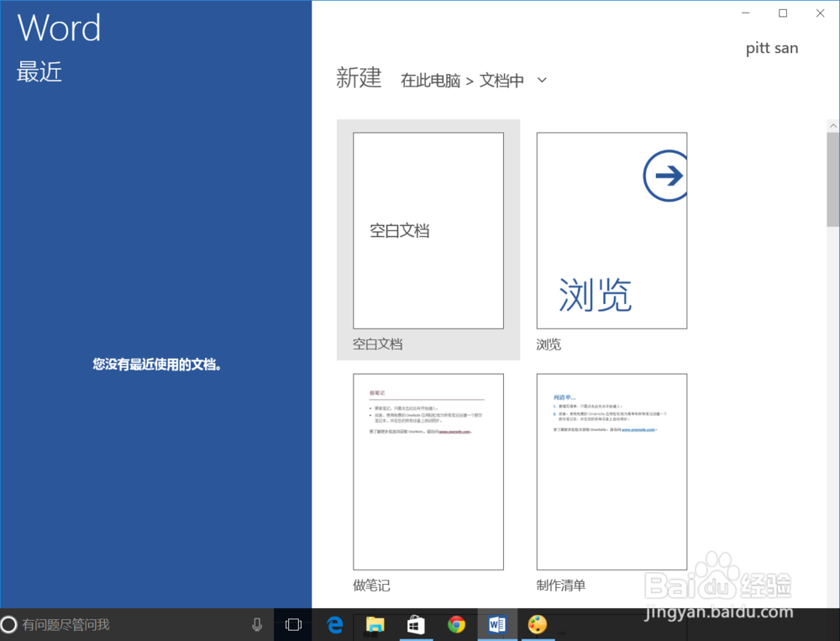Open Task View from the taskbar

293,624
